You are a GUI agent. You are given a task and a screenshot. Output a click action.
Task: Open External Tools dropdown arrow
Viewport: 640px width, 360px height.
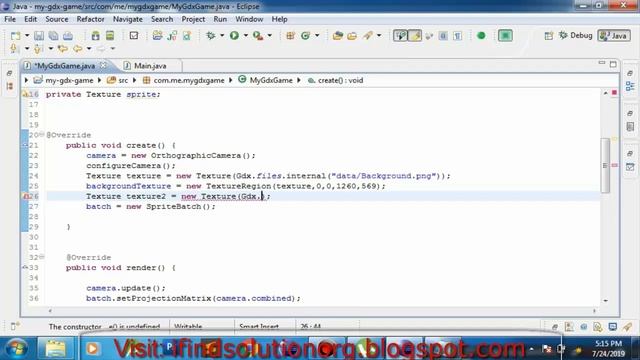click(270, 36)
